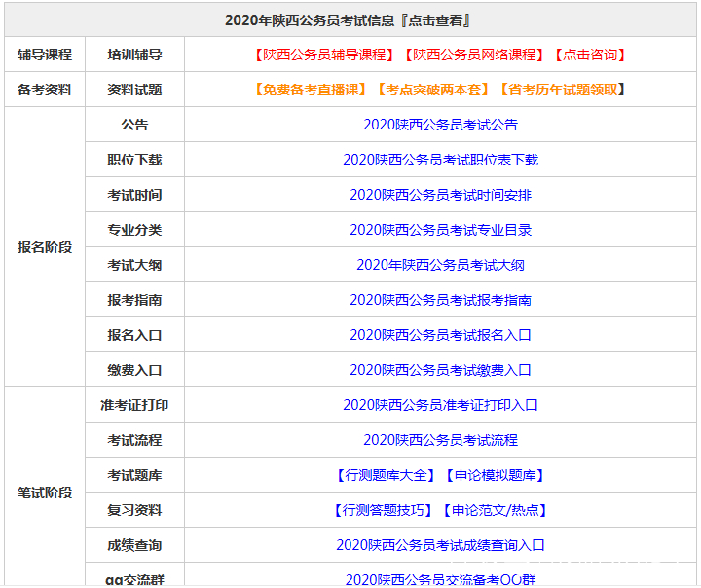701x588 pixels.
Task: Open 免费备考直播课 link
Action: 311,90
